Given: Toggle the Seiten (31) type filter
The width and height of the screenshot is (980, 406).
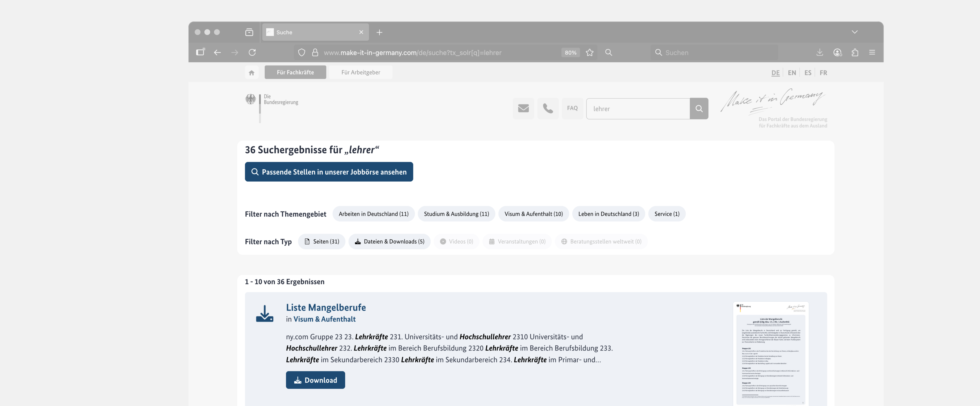Looking at the screenshot, I should (x=321, y=241).
